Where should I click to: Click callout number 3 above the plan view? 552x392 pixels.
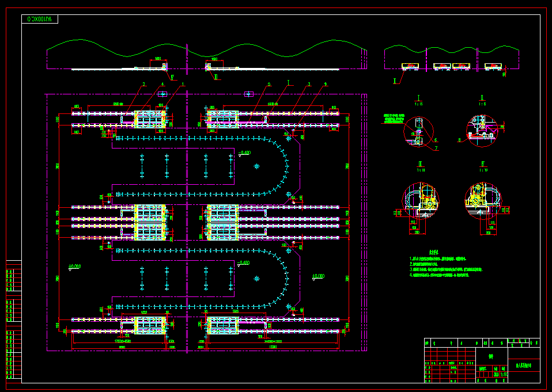coord(309,84)
